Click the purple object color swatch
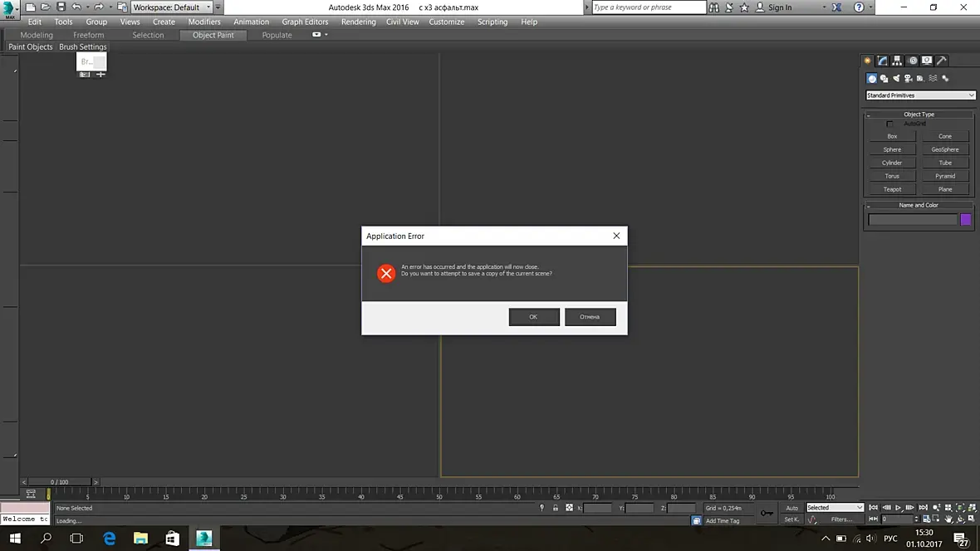980x551 pixels. tap(966, 219)
